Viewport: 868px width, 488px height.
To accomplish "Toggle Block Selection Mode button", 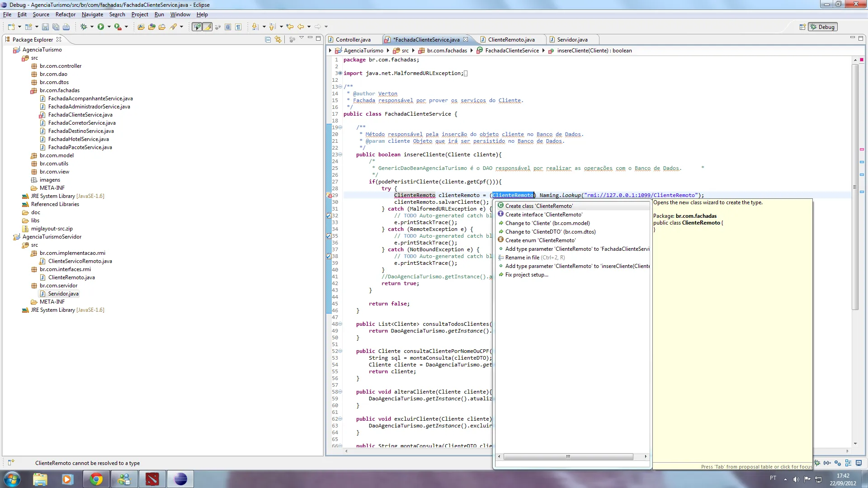I will [228, 27].
